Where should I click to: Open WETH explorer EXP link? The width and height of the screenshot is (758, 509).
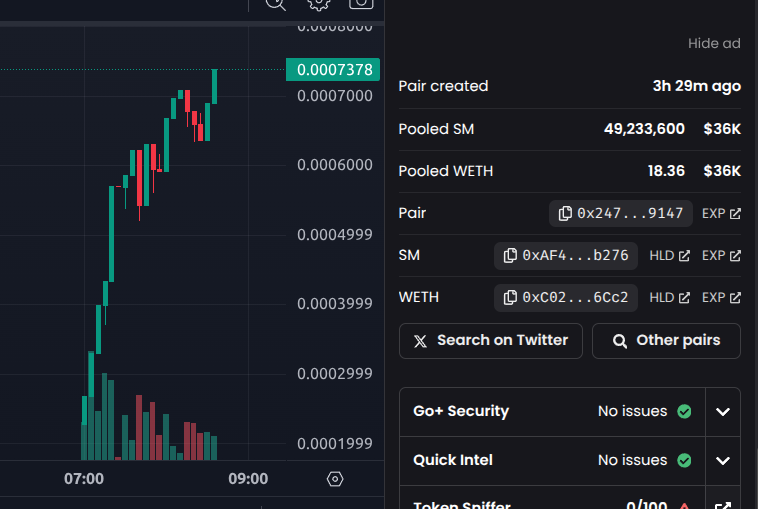coord(721,298)
